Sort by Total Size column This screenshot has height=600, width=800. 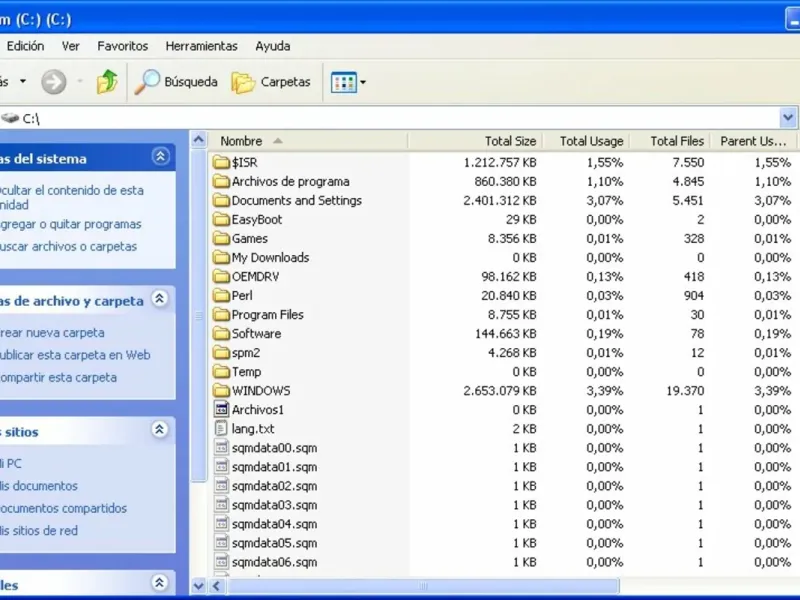[x=474, y=141]
